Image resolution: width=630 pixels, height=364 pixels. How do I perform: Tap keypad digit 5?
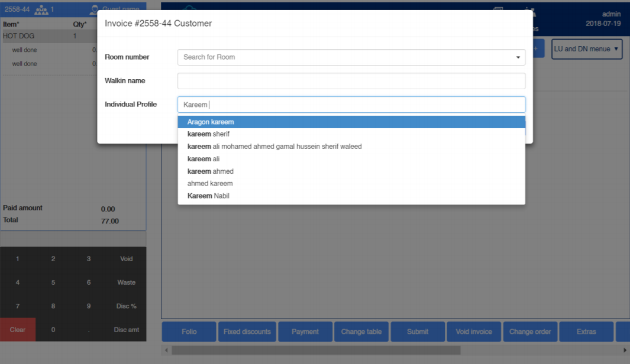click(53, 282)
